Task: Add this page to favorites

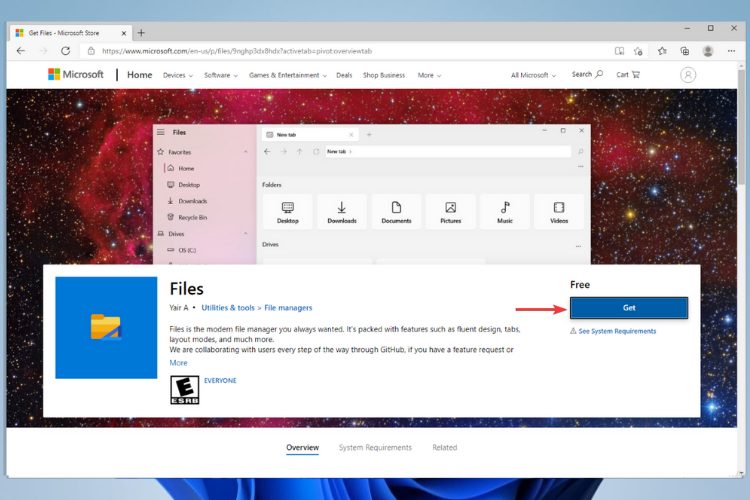Action: click(639, 51)
